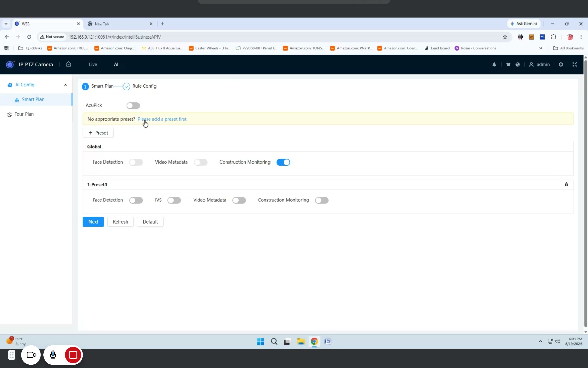The height and width of the screenshot is (368, 588).
Task: Add a preset with the + Preset button
Action: (98, 133)
